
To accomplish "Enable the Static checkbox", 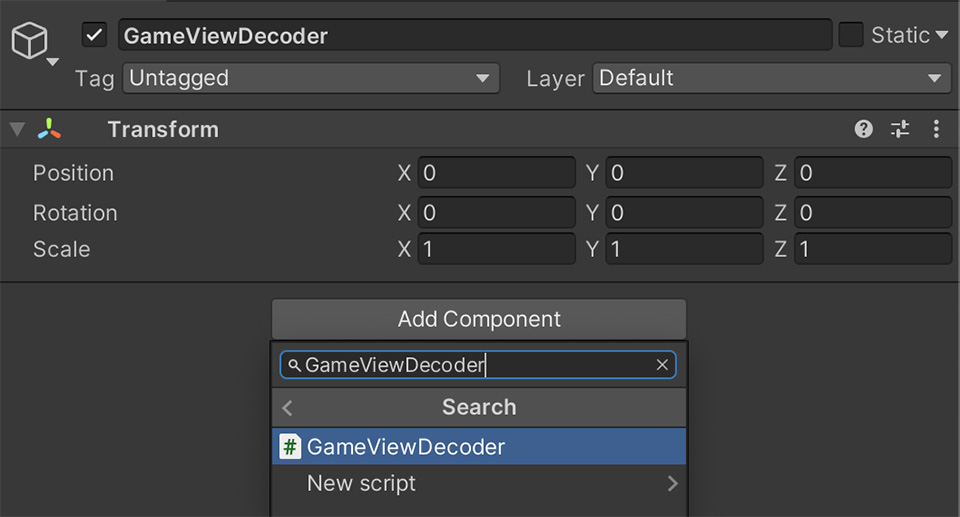I will click(x=850, y=35).
